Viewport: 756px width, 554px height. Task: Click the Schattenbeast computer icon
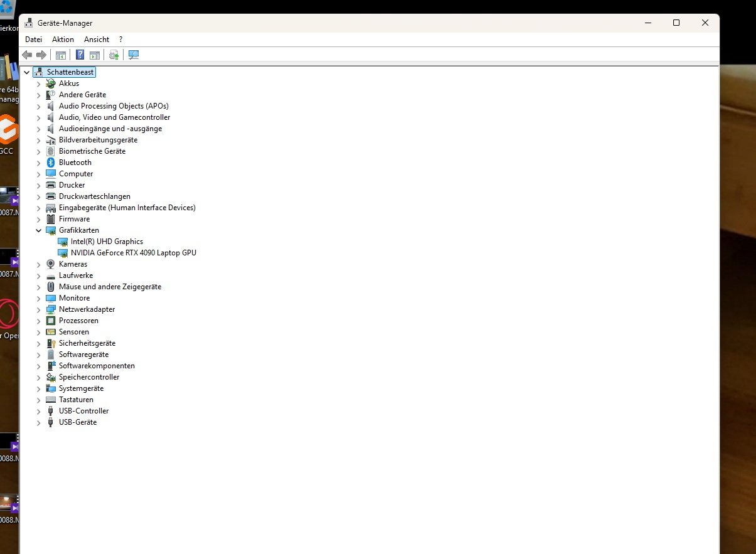point(39,72)
